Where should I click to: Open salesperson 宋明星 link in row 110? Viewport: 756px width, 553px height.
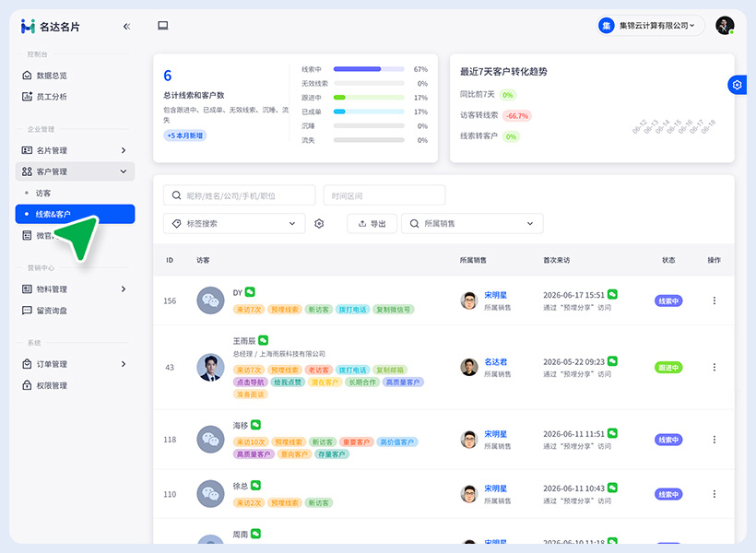[496, 488]
